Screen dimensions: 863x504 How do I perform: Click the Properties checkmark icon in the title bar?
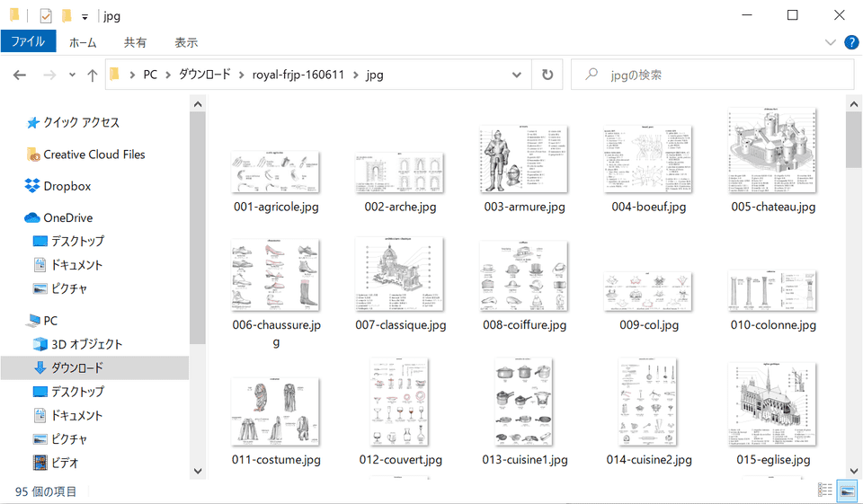[x=46, y=15]
